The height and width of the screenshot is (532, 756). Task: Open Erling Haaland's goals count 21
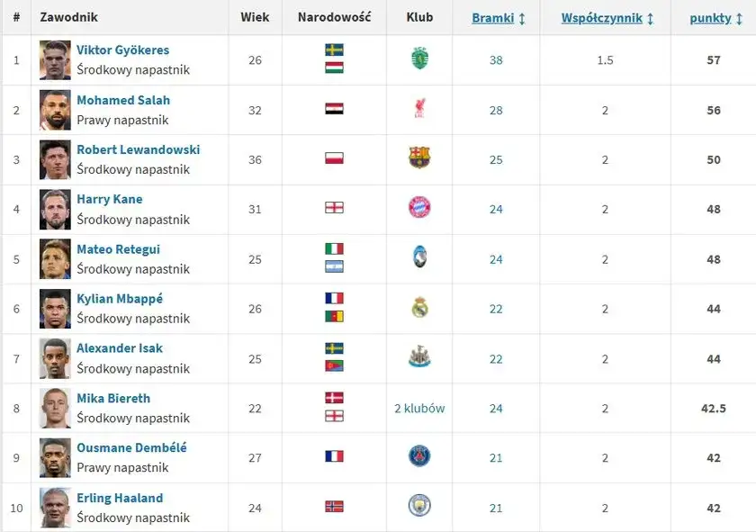pos(496,508)
